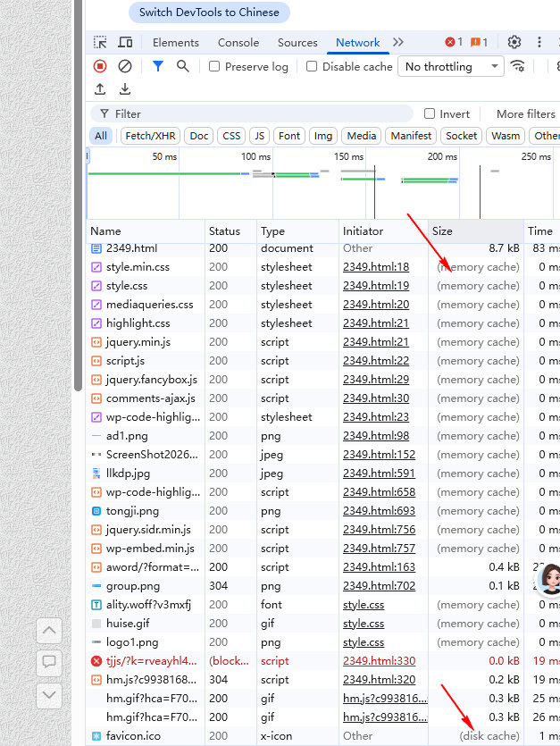Click tongji.png thumbnail icon
The height and width of the screenshot is (746, 560).
pyautogui.click(x=96, y=511)
